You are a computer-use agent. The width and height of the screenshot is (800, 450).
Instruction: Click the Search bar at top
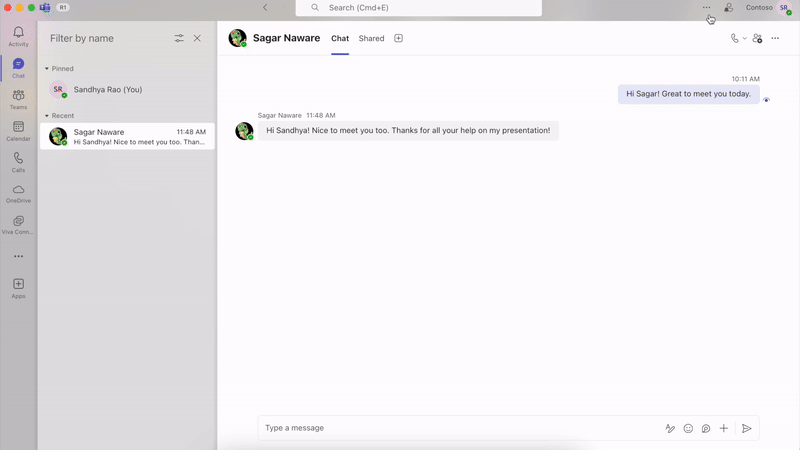click(x=418, y=8)
